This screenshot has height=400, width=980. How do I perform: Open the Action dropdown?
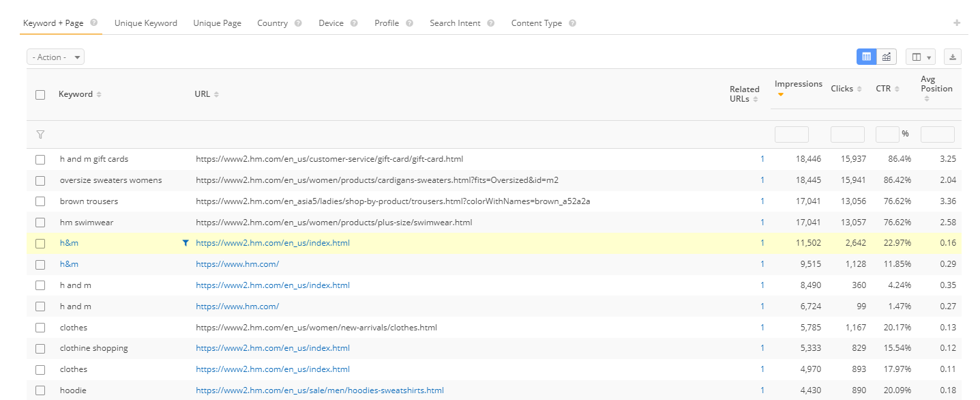pos(55,57)
